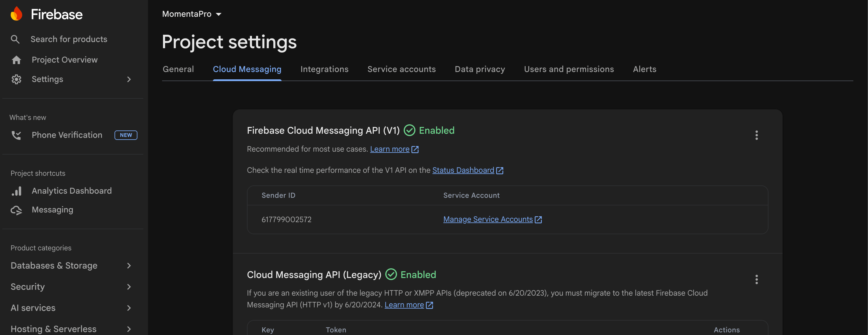Viewport: 868px width, 335px height.
Task: Open the MomentaPro project dropdown
Action: pyautogui.click(x=192, y=14)
